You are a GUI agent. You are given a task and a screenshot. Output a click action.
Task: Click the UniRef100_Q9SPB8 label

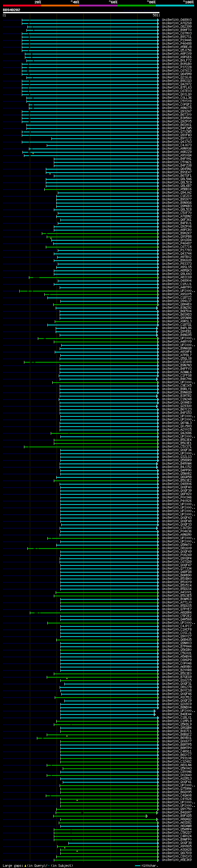pos(176,236)
